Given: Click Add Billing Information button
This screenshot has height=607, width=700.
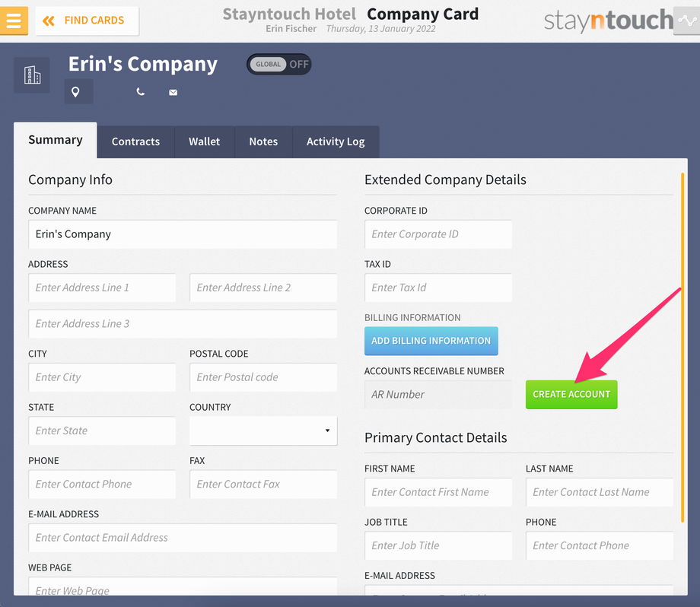Looking at the screenshot, I should click(x=431, y=341).
